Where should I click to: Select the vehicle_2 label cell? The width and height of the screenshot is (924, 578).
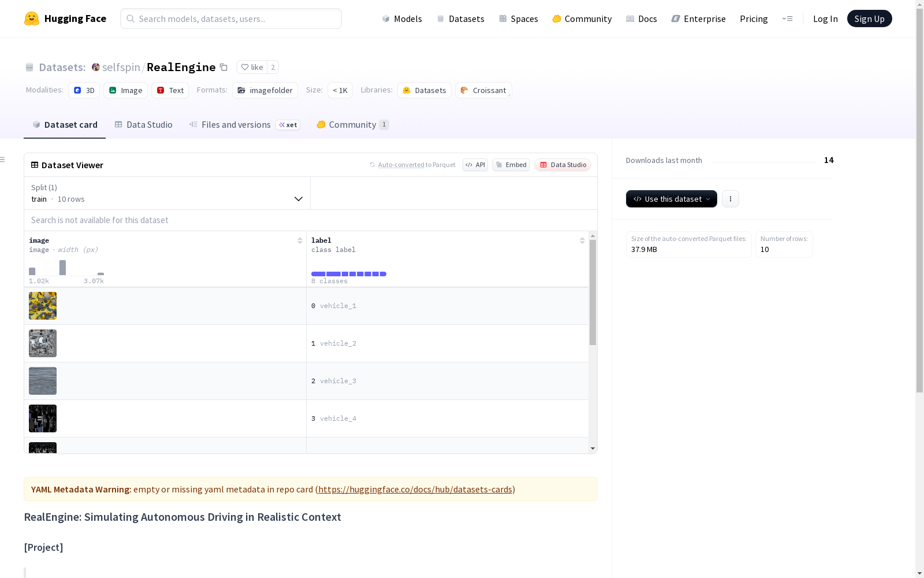point(448,343)
